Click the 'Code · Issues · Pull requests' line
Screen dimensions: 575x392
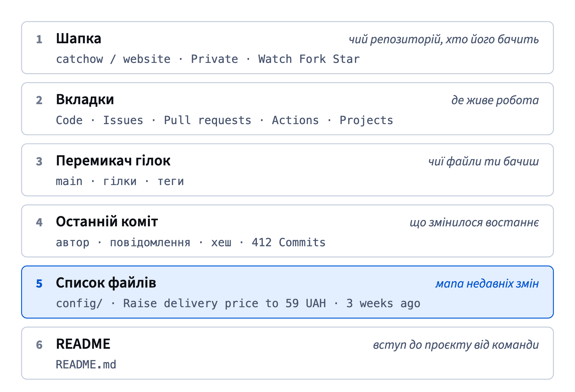(x=224, y=120)
